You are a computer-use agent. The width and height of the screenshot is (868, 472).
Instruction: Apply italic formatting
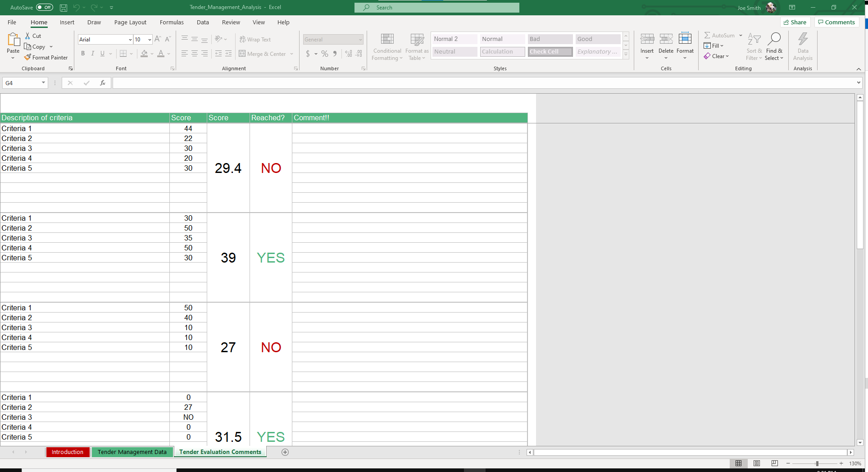click(x=92, y=54)
